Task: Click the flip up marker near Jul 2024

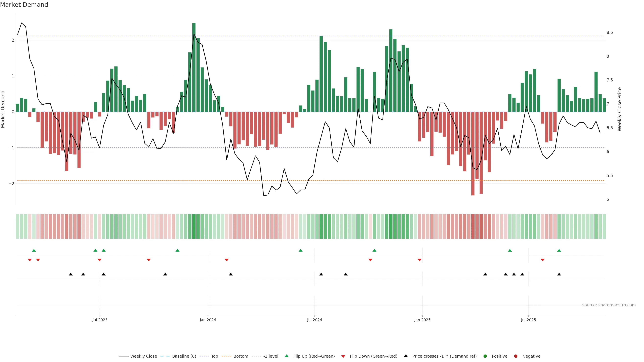Action: [x=301, y=250]
